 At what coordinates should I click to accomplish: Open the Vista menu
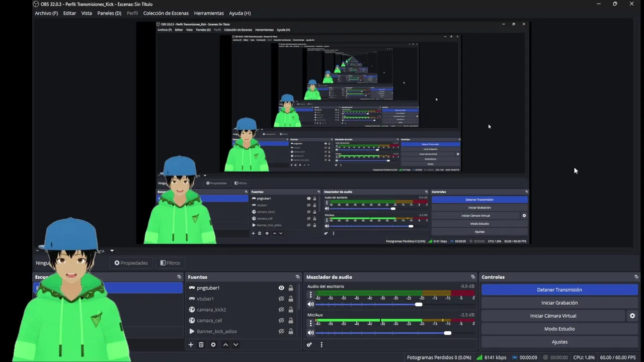tap(87, 13)
